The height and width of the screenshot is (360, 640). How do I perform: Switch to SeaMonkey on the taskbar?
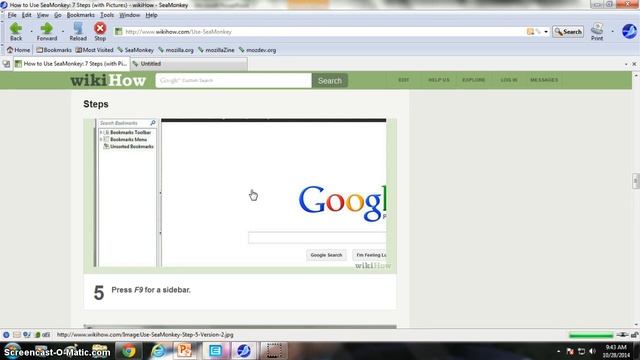(244, 351)
